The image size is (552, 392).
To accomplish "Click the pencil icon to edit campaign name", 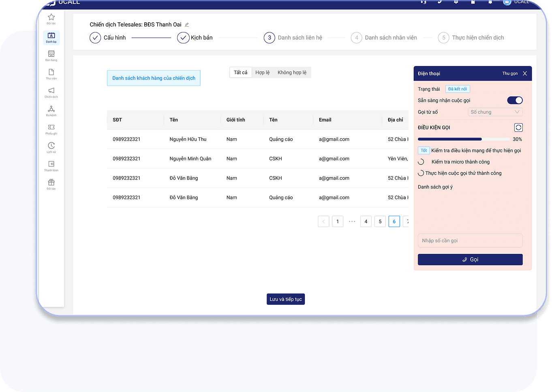I will pos(187,25).
